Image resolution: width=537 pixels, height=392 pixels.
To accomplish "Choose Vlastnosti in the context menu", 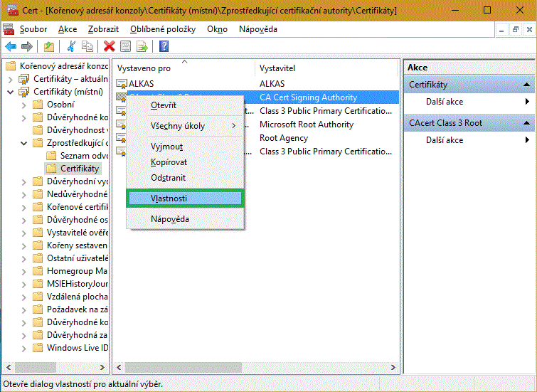I will pos(184,198).
